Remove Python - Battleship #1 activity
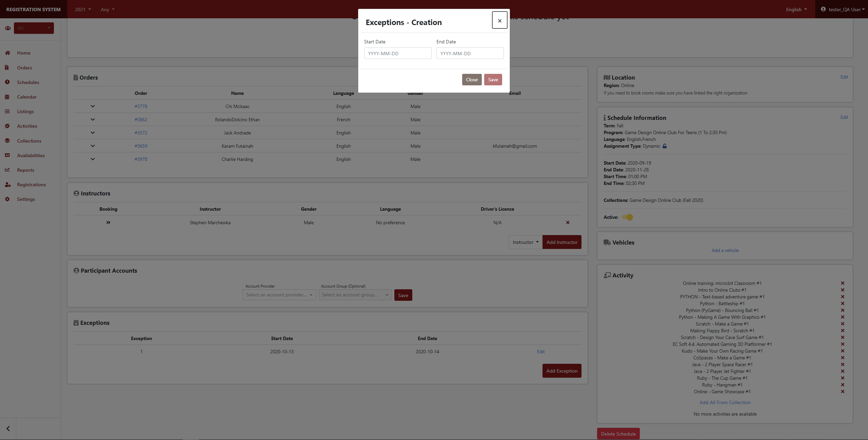 point(843,303)
